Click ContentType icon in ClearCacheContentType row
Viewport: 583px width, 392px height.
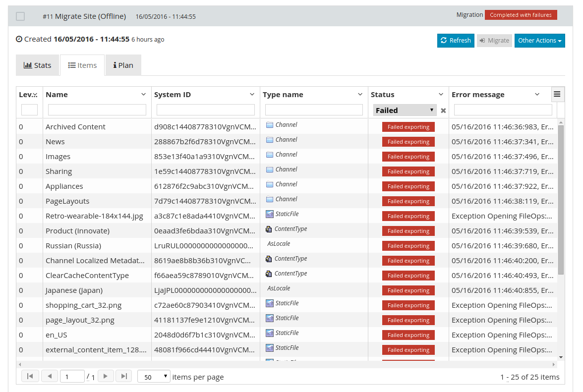click(269, 274)
